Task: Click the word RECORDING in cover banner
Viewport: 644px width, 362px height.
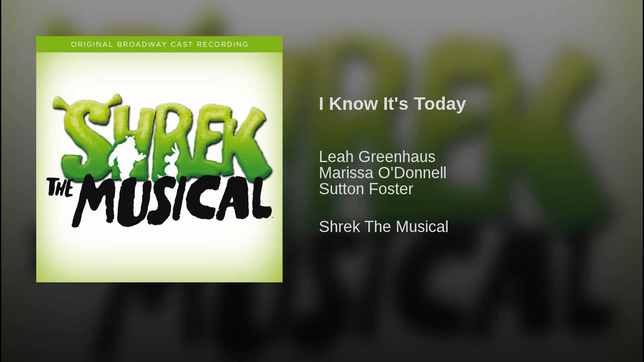Action: point(223,44)
